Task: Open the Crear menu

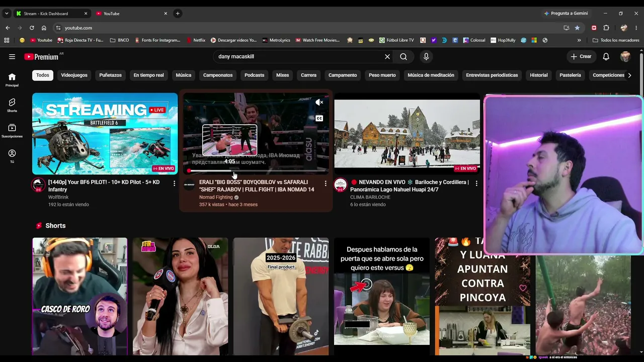Action: (x=581, y=57)
